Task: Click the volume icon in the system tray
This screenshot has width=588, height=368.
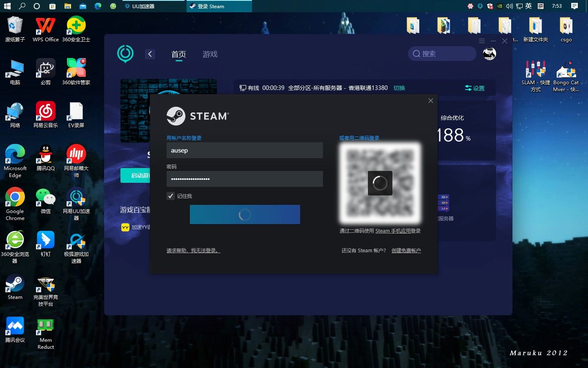Action: pyautogui.click(x=509, y=6)
